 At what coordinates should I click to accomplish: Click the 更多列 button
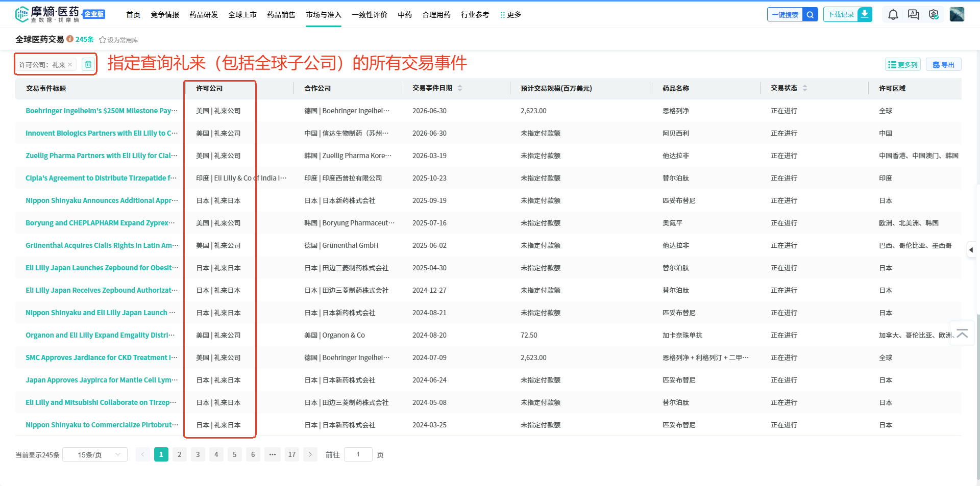[902, 65]
